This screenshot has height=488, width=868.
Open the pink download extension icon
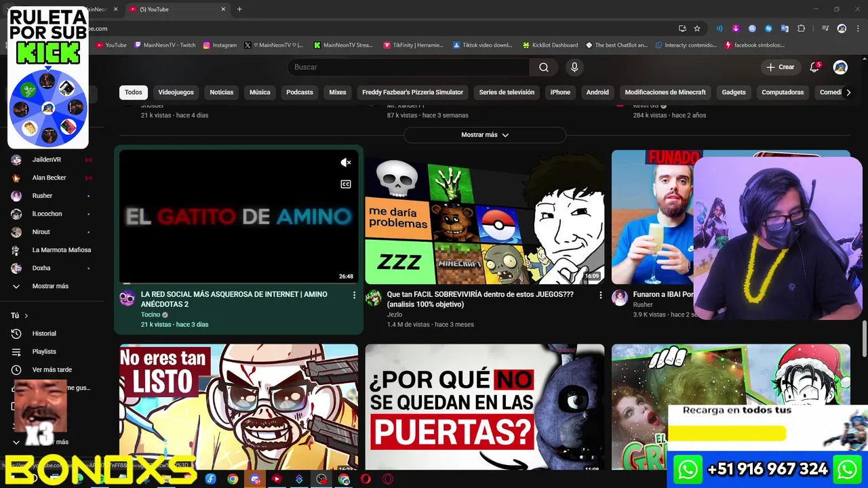736,28
